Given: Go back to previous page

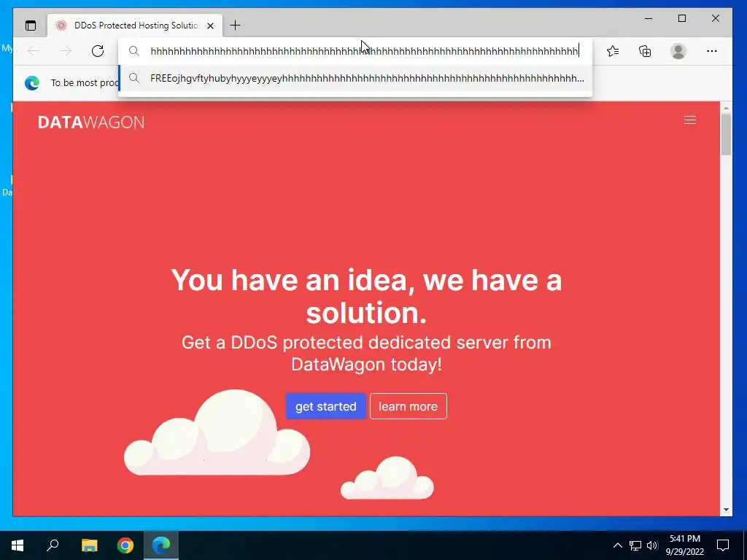Looking at the screenshot, I should [x=34, y=51].
